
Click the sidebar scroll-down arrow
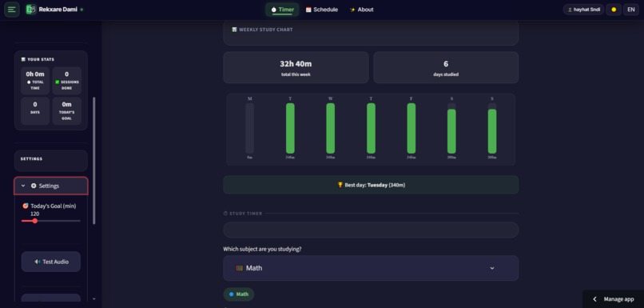93,299
